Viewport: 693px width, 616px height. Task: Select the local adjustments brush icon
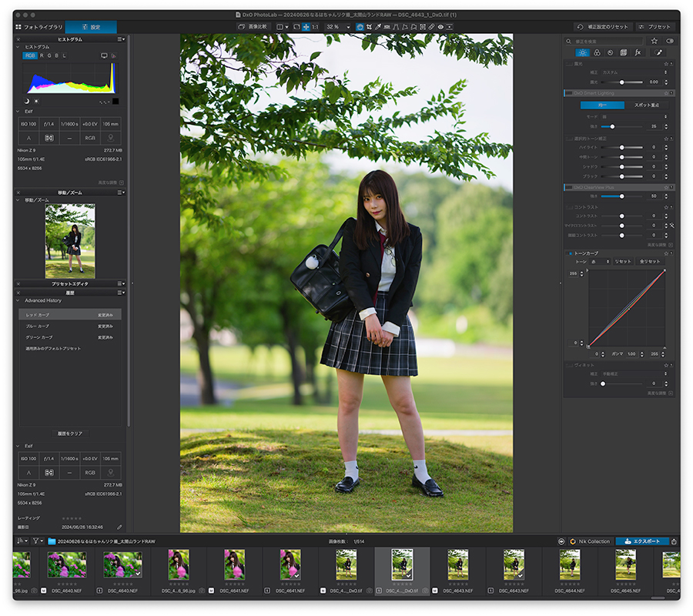(x=658, y=52)
